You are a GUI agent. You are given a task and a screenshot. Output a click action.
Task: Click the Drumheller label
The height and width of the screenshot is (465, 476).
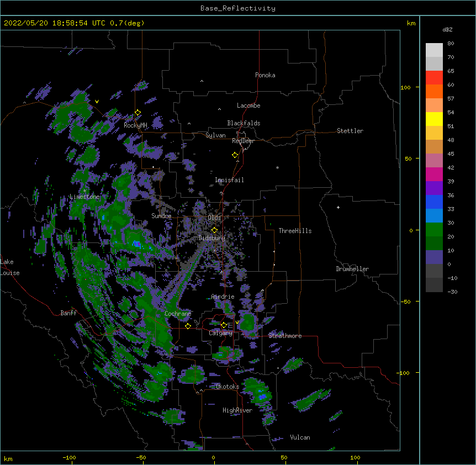tap(352, 269)
